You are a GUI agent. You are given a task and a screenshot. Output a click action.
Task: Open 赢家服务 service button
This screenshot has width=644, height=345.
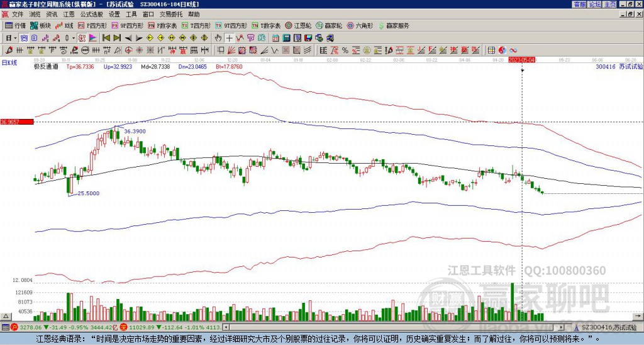[394, 25]
